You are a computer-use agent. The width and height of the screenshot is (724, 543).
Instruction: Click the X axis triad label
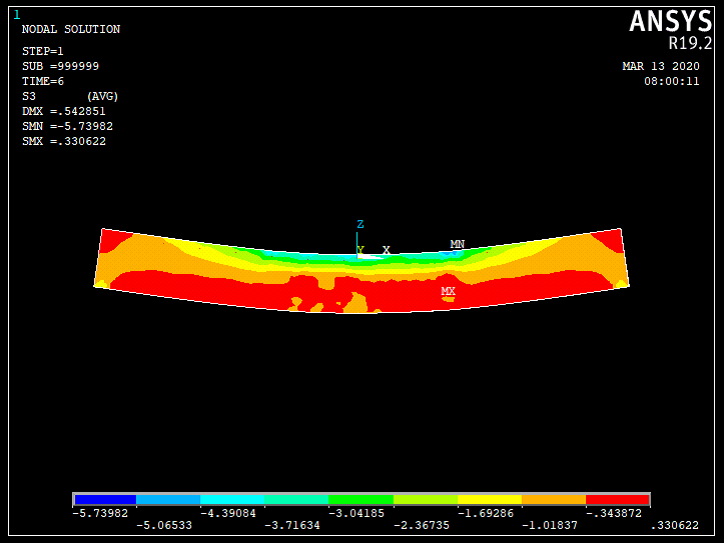pyautogui.click(x=386, y=250)
